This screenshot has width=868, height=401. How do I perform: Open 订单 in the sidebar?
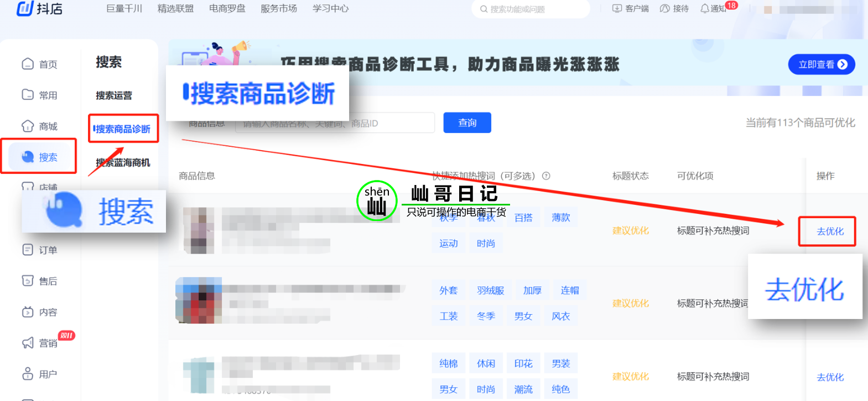(x=39, y=250)
